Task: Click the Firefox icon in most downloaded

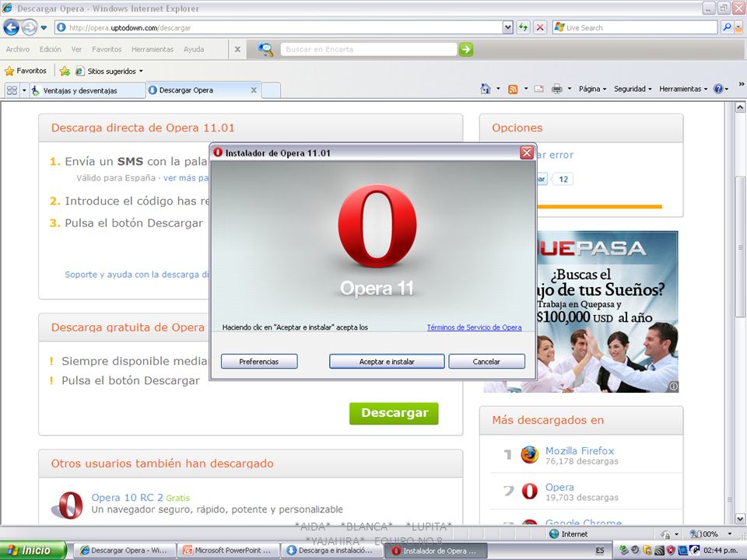Action: tap(529, 455)
